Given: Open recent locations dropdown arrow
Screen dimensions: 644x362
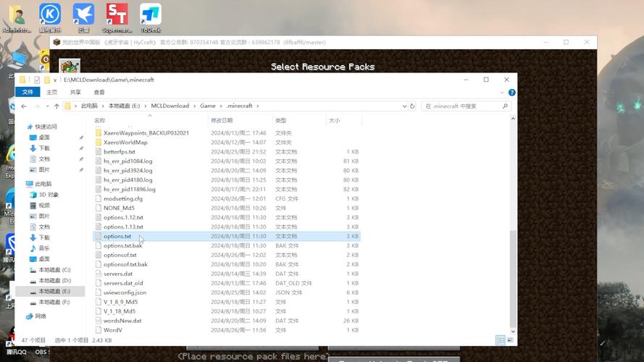Looking at the screenshot, I should [x=47, y=106].
